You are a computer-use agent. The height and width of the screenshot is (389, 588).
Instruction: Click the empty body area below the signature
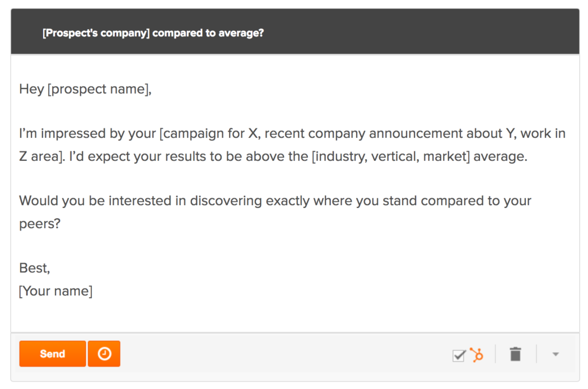295,316
